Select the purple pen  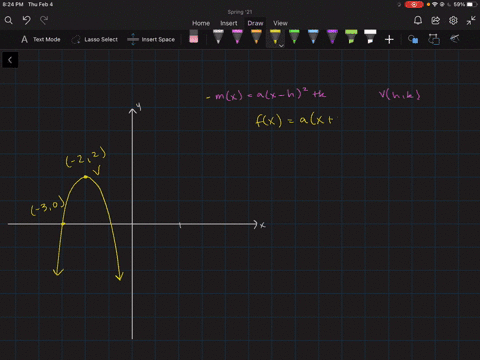(332, 37)
